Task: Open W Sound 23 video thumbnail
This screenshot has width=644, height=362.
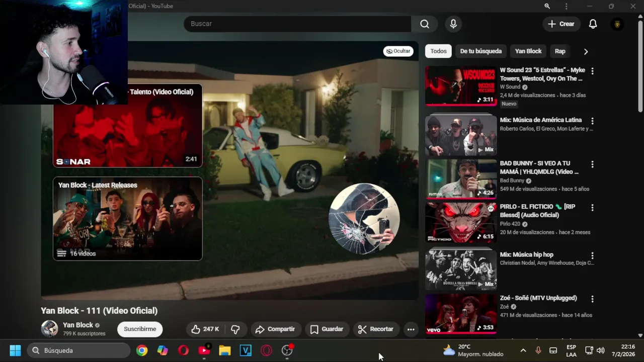Action: coord(461,86)
